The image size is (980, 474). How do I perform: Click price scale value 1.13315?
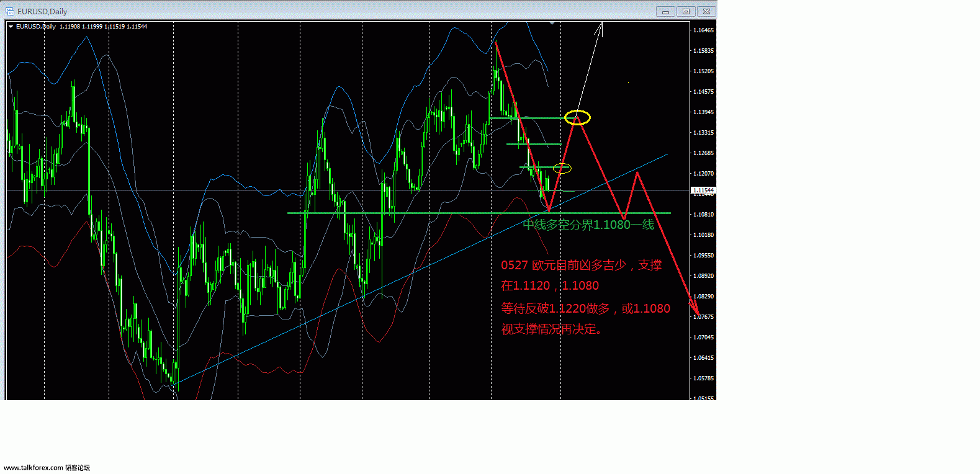click(x=703, y=132)
